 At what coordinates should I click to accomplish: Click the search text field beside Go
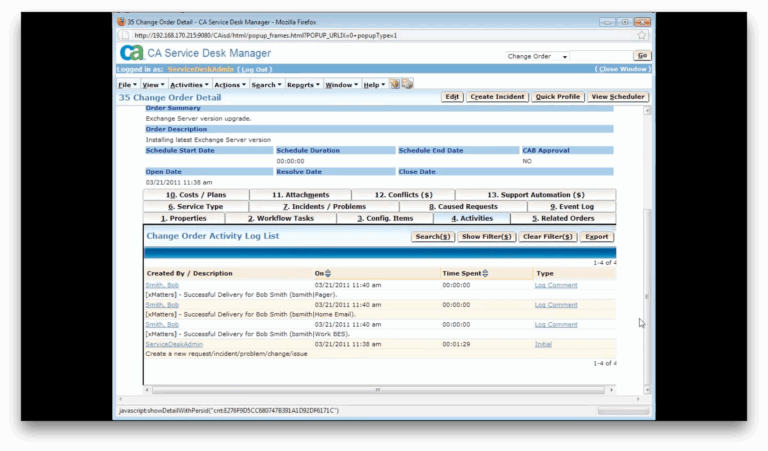click(600, 56)
